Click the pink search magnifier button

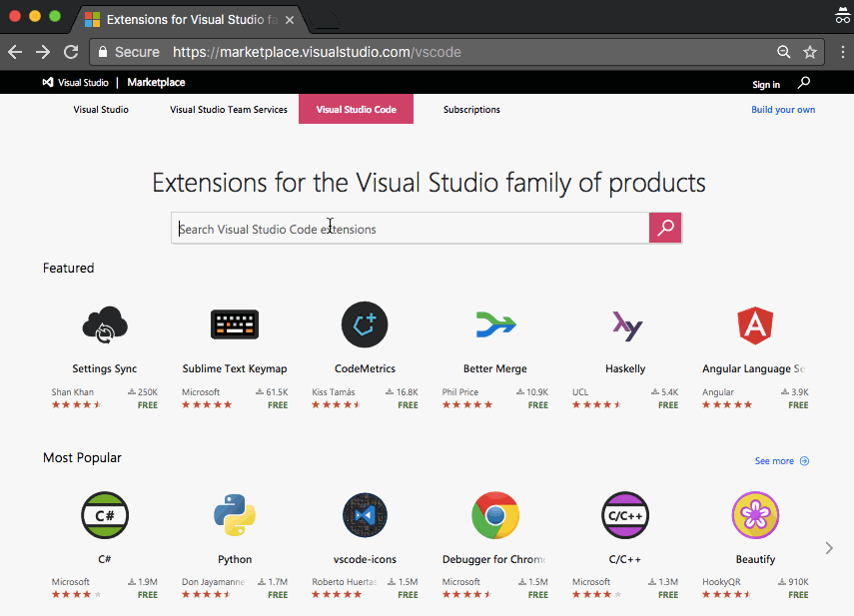(x=665, y=228)
